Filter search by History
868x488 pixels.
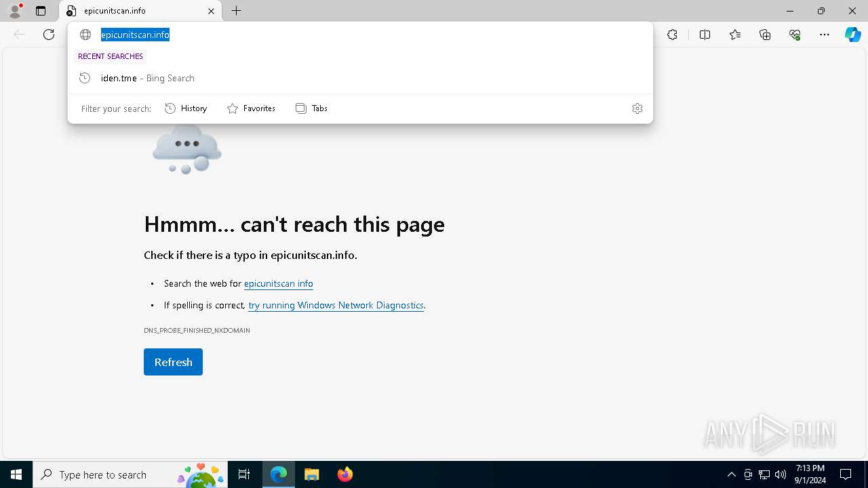pos(186,108)
